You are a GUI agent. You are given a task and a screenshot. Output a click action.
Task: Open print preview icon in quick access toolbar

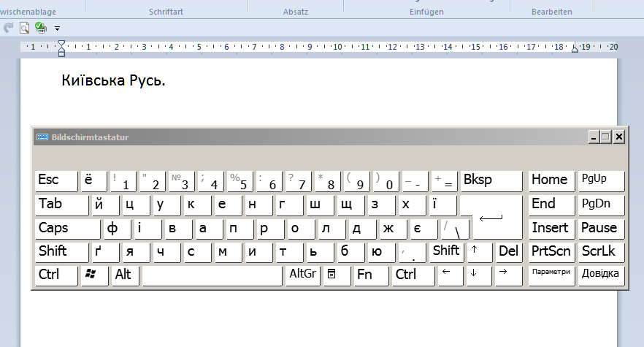(x=24, y=28)
